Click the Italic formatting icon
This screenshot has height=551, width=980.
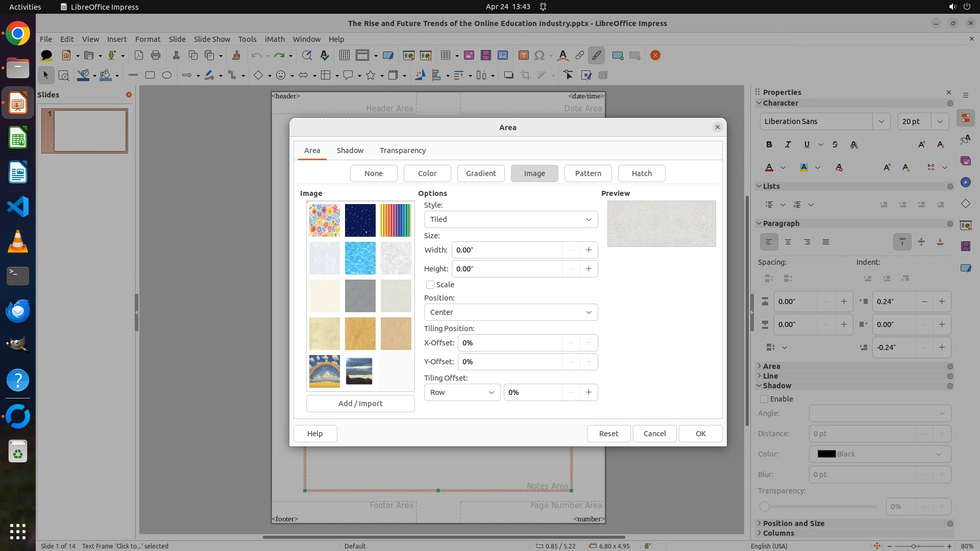[788, 144]
